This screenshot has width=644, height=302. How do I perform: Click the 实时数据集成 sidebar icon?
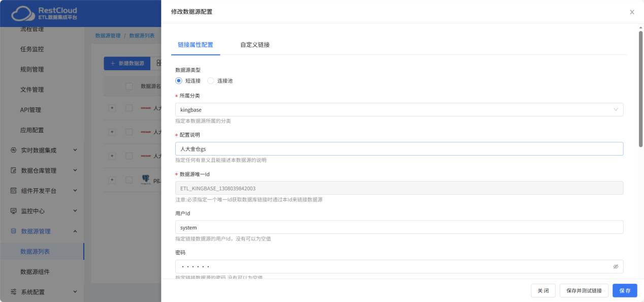click(14, 150)
